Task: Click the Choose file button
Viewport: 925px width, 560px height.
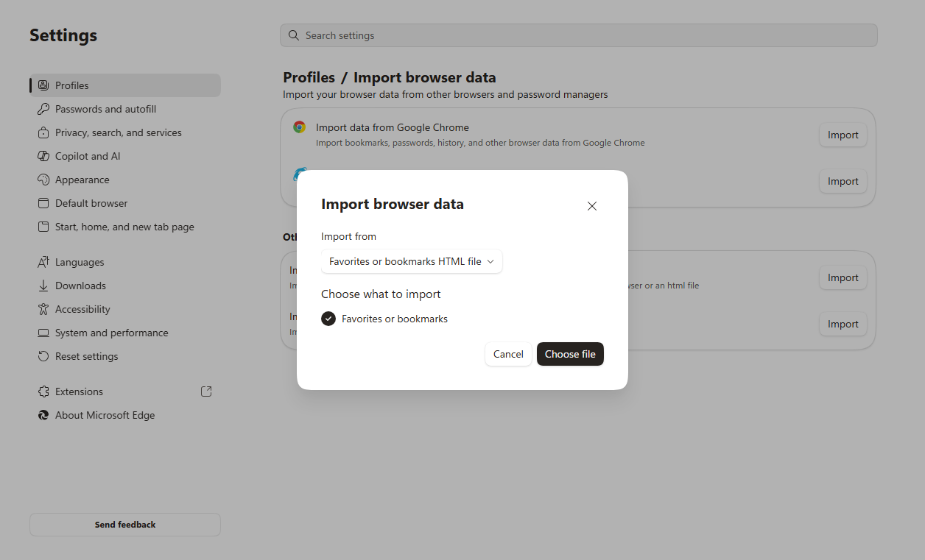Action: coord(570,354)
